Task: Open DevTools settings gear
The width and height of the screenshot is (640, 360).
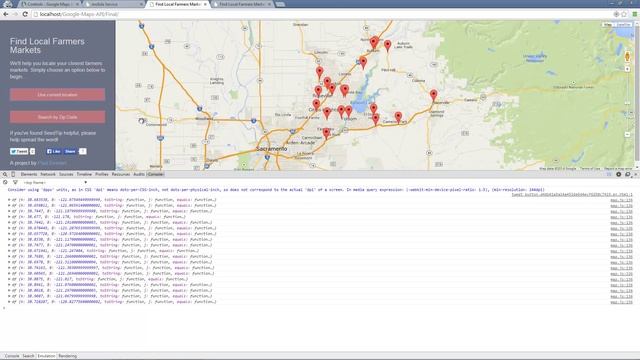Action: tap(619, 174)
